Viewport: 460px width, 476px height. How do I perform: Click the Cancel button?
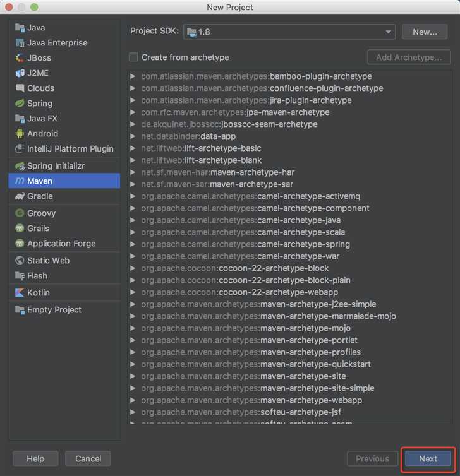(x=88, y=459)
